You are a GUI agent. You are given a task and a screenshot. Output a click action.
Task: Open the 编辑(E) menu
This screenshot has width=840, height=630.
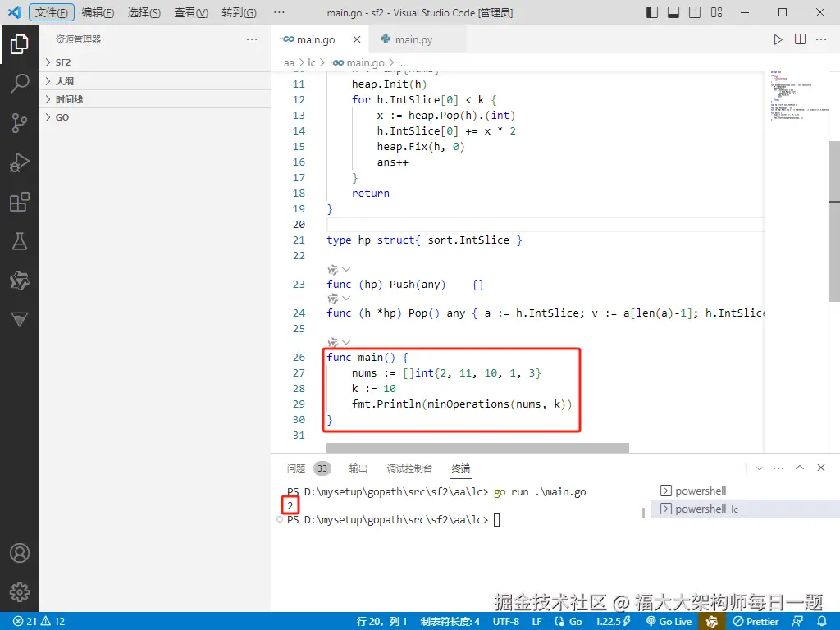click(x=98, y=12)
